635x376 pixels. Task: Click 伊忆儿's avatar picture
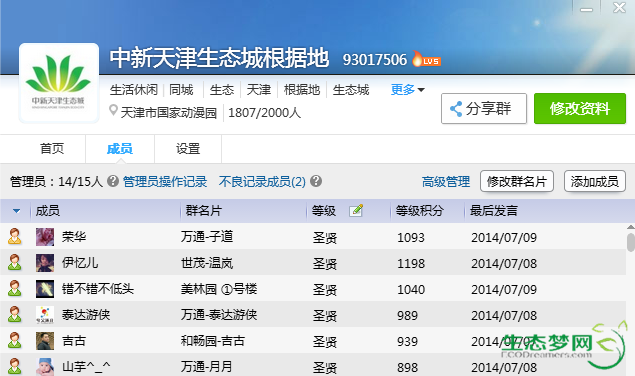click(x=45, y=263)
